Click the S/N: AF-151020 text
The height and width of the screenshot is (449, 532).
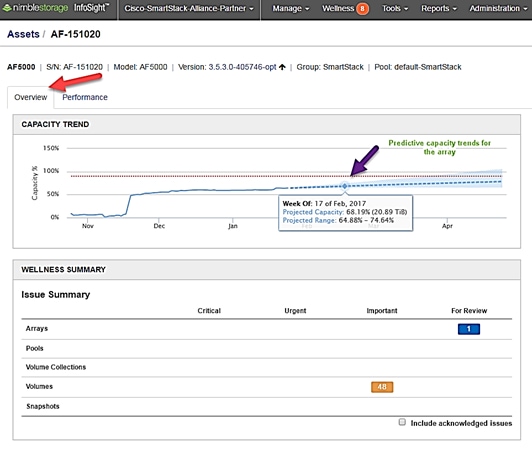coord(74,67)
